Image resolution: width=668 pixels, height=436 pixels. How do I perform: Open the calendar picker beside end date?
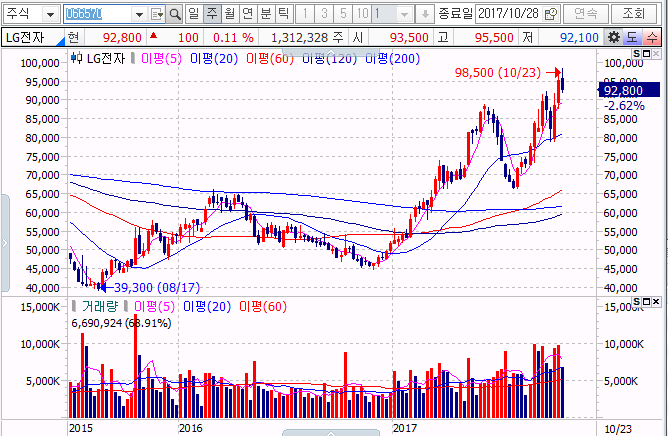[551, 14]
